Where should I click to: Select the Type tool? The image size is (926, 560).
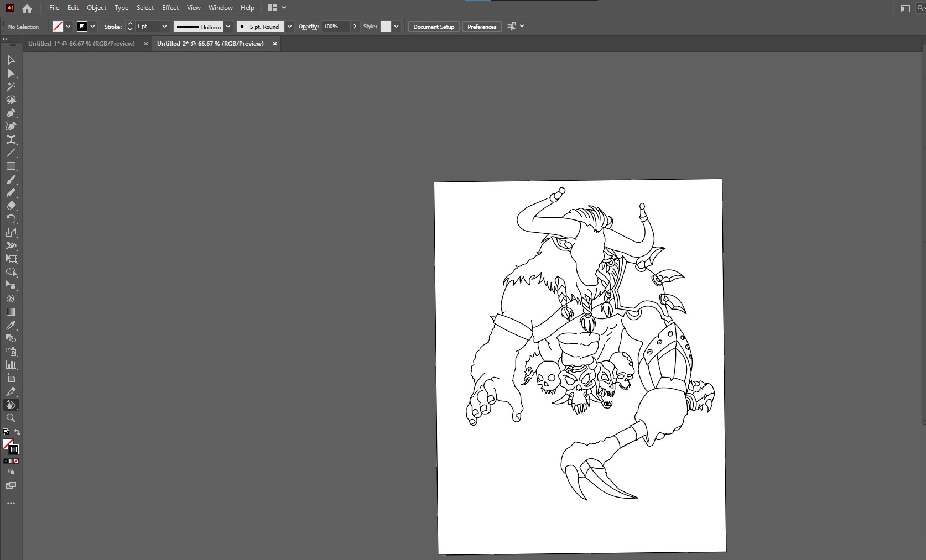click(11, 139)
